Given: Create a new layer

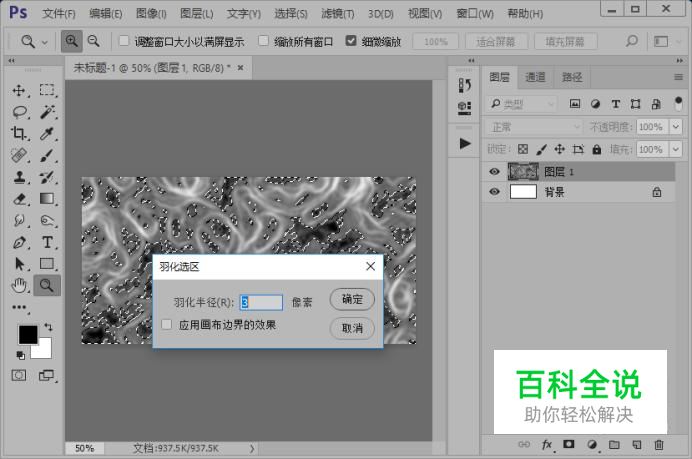Looking at the screenshot, I should 637,444.
